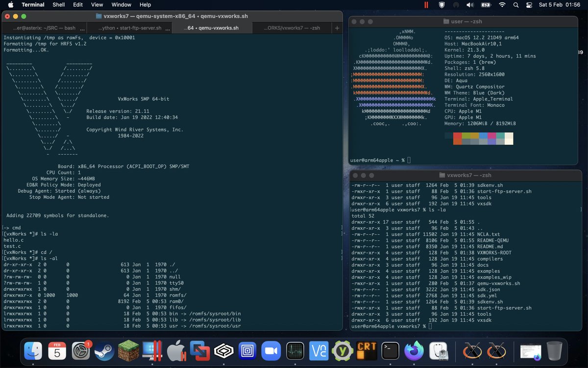Click the Parallels red bars menu bar icon
This screenshot has width=588, height=368.
[x=426, y=4]
